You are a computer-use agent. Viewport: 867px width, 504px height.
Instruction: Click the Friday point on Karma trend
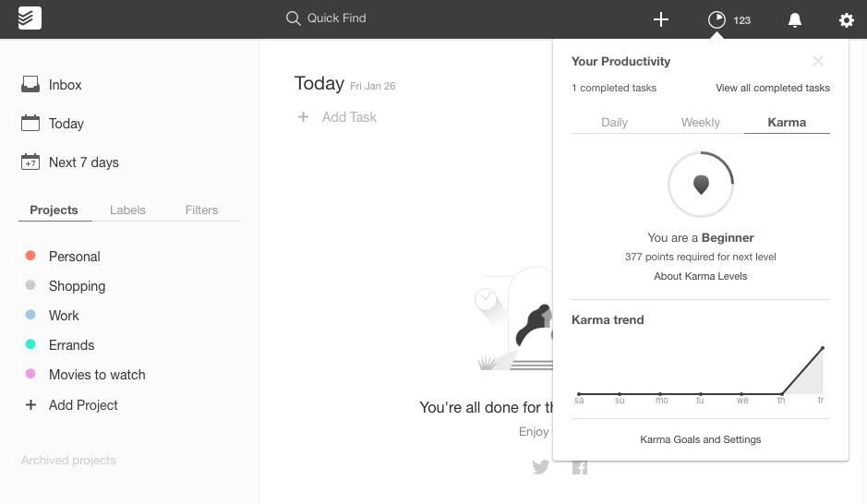823,348
